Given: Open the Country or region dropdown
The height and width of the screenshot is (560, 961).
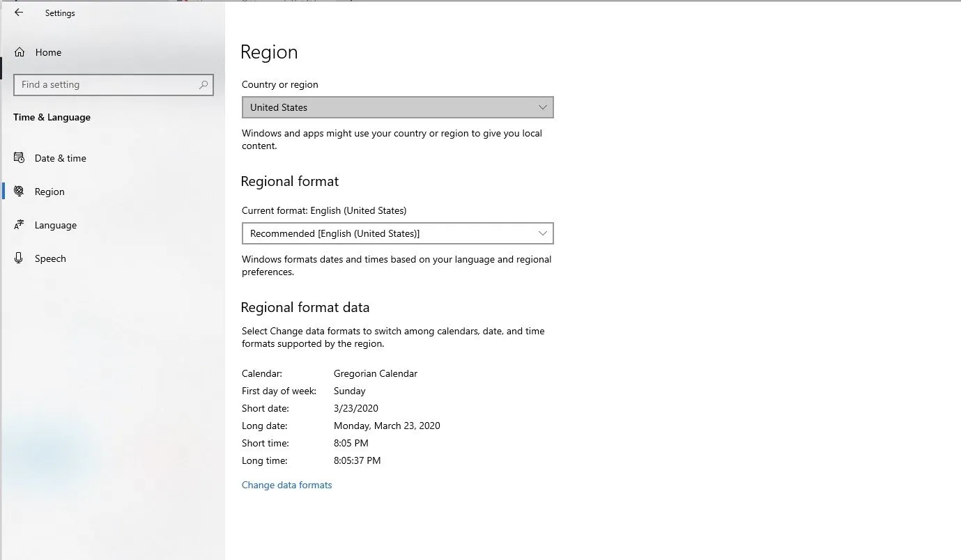Looking at the screenshot, I should 397,107.
